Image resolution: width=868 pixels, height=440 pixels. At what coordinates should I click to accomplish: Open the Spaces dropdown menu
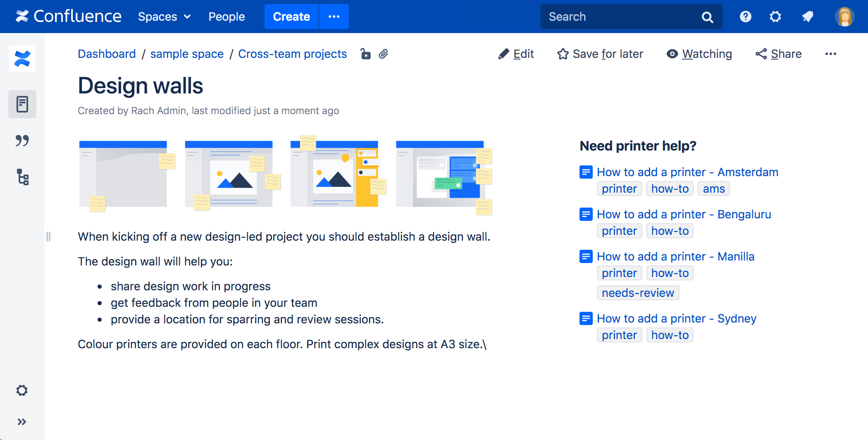pyautogui.click(x=164, y=17)
